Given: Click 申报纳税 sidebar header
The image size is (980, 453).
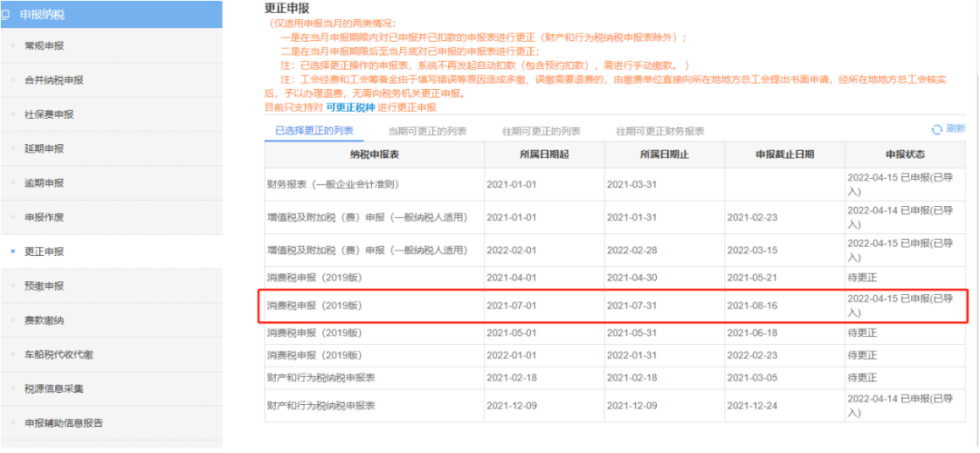Looking at the screenshot, I should [x=112, y=15].
